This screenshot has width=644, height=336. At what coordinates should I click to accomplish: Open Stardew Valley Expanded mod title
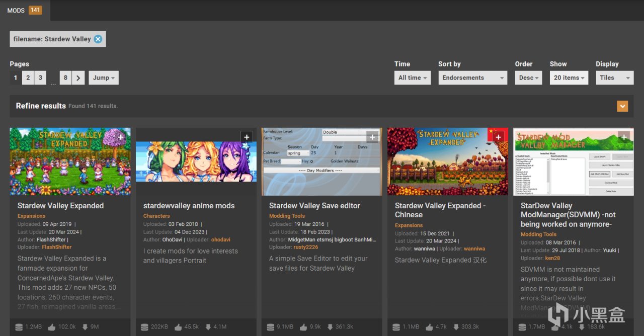click(60, 206)
